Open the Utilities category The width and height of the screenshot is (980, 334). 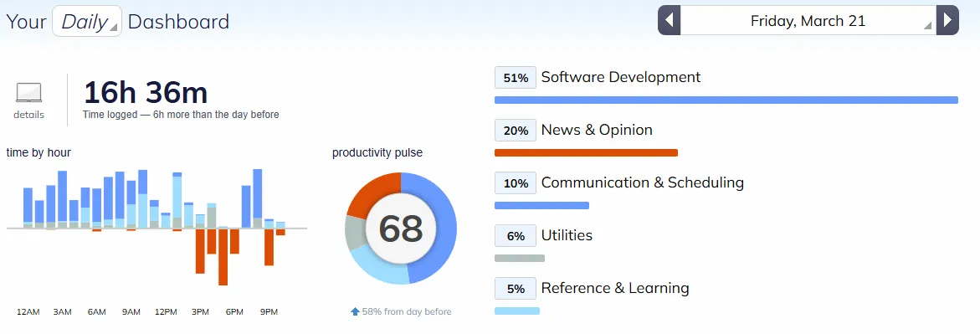point(567,235)
